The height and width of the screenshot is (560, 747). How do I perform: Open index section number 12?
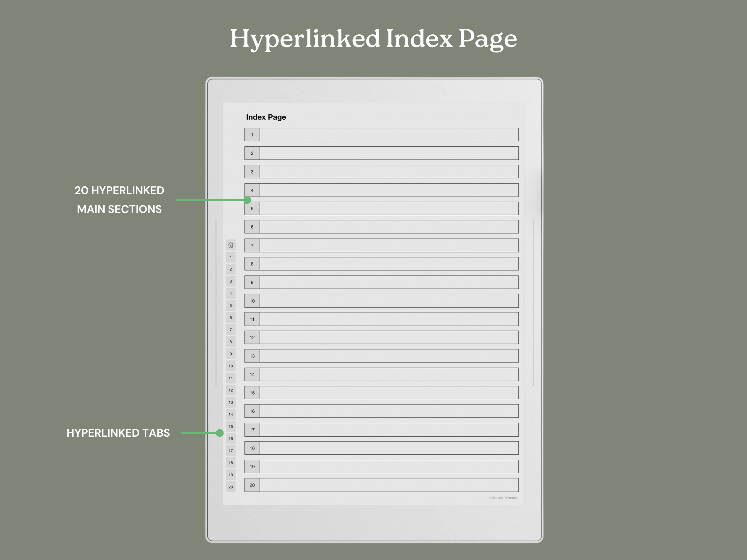[252, 337]
